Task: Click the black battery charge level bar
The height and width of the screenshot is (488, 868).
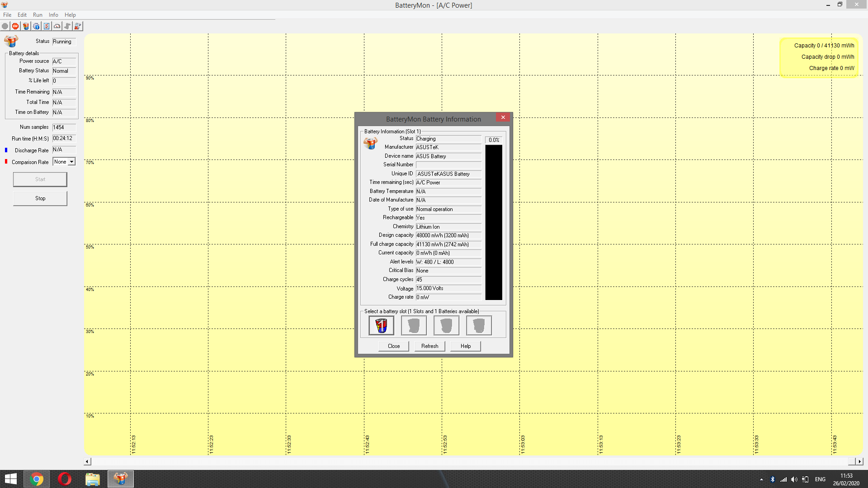Action: tap(494, 222)
